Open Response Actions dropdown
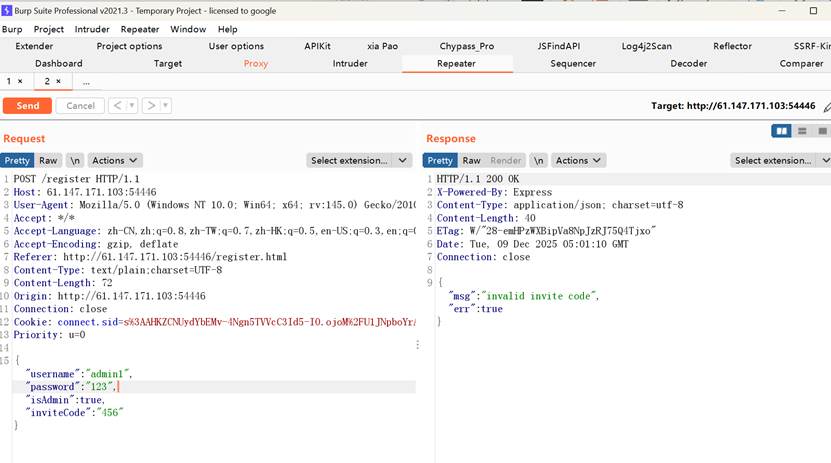This screenshot has width=831, height=463. pyautogui.click(x=578, y=160)
